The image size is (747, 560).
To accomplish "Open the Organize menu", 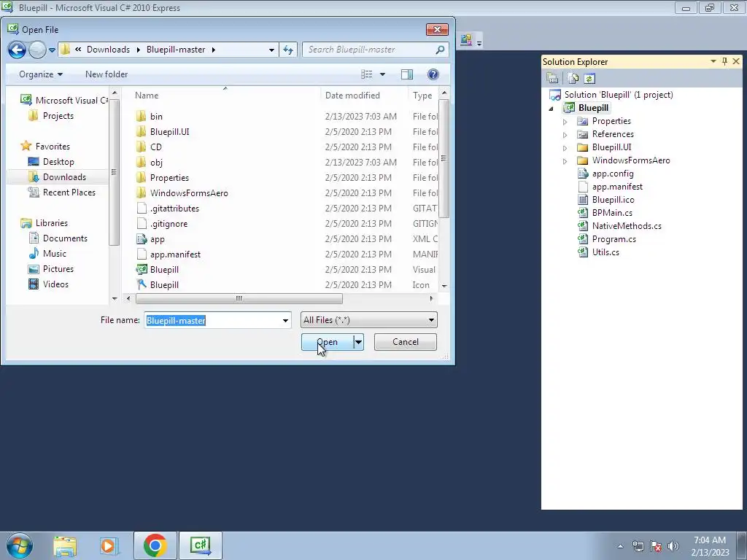I will click(41, 74).
